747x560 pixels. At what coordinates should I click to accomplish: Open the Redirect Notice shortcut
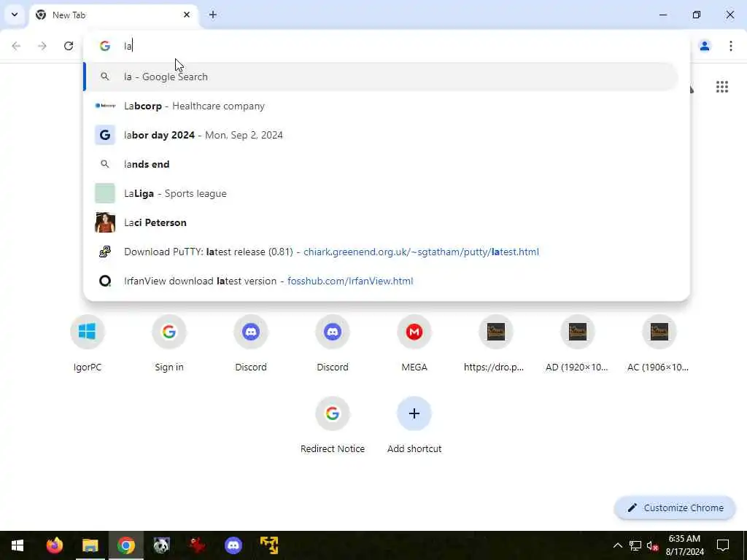pos(333,425)
